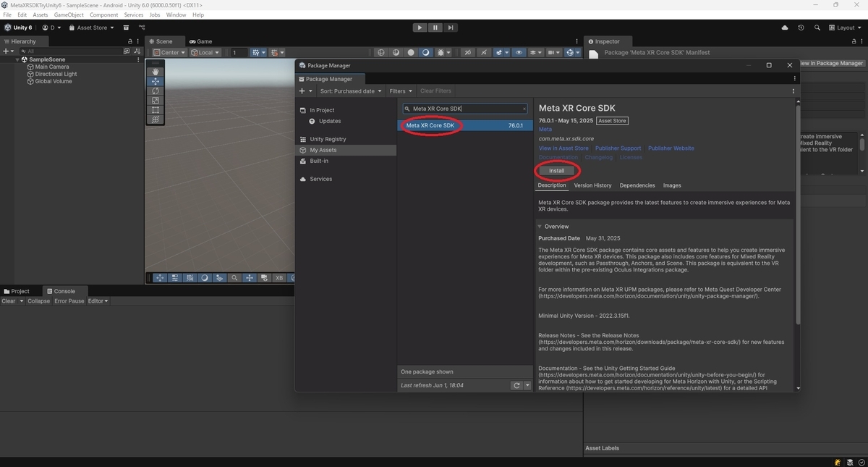Open the View in Asset Store link
Viewport: 868px width, 467px height.
click(x=563, y=148)
